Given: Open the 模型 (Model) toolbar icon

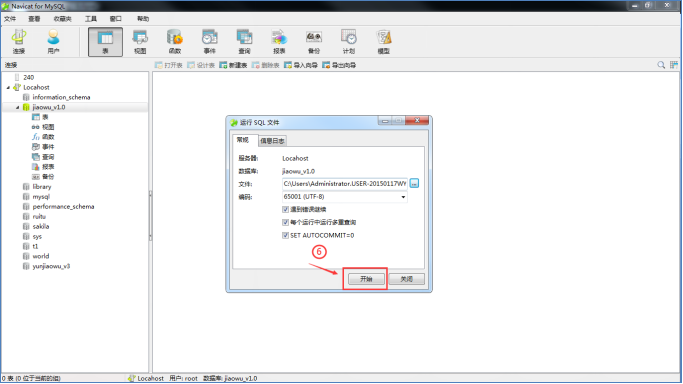Looking at the screenshot, I should tap(383, 41).
